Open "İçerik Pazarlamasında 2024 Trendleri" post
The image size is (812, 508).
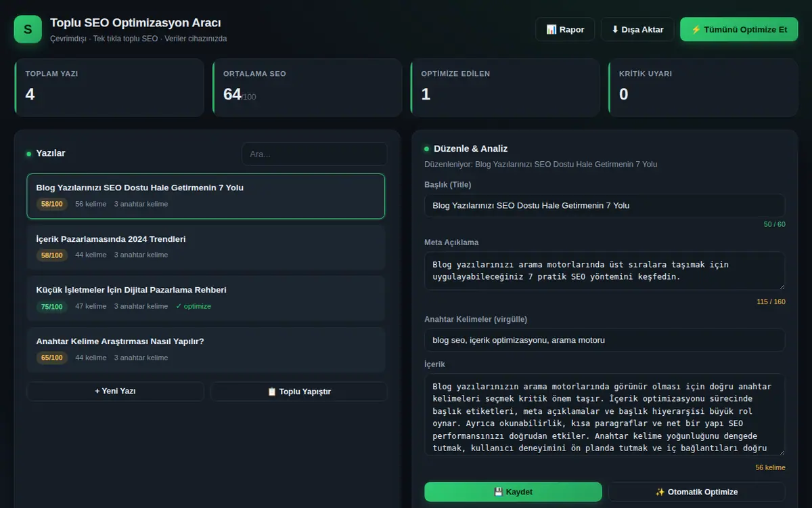point(206,247)
